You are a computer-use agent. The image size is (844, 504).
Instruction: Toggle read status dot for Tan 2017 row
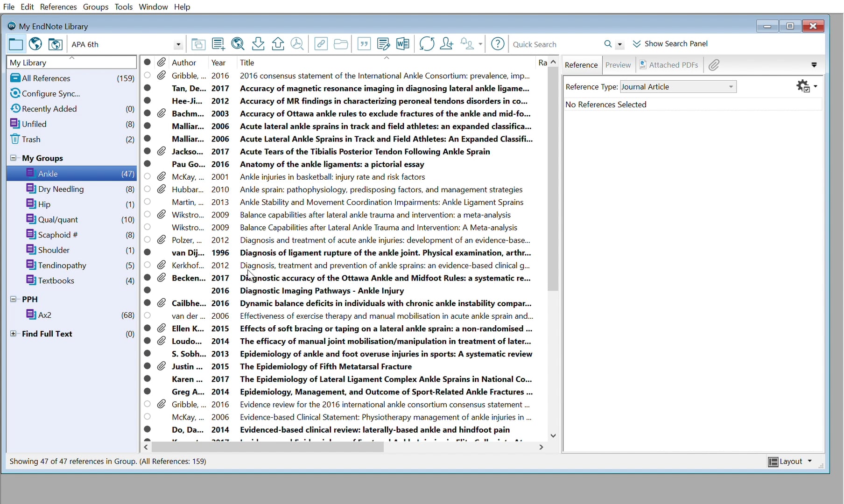(148, 88)
